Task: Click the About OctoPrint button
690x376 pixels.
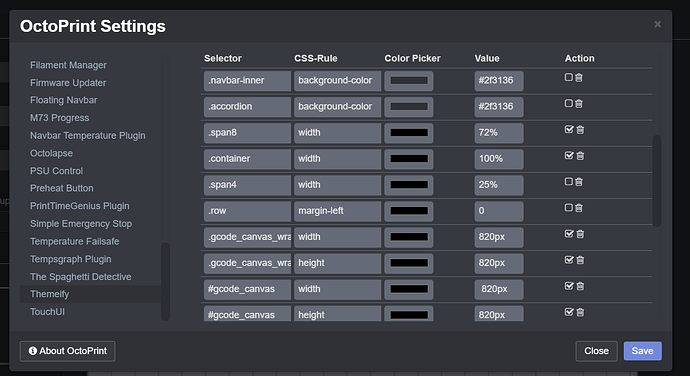Action: (x=67, y=351)
